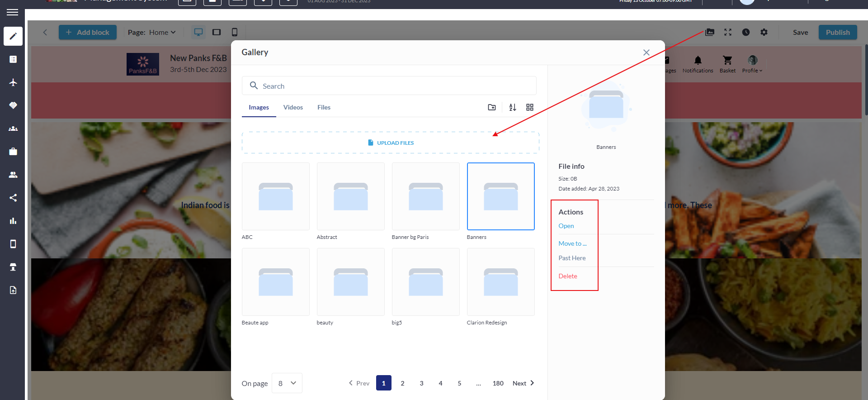The height and width of the screenshot is (400, 868).
Task: Switch to mobile phone preview mode
Action: (234, 32)
